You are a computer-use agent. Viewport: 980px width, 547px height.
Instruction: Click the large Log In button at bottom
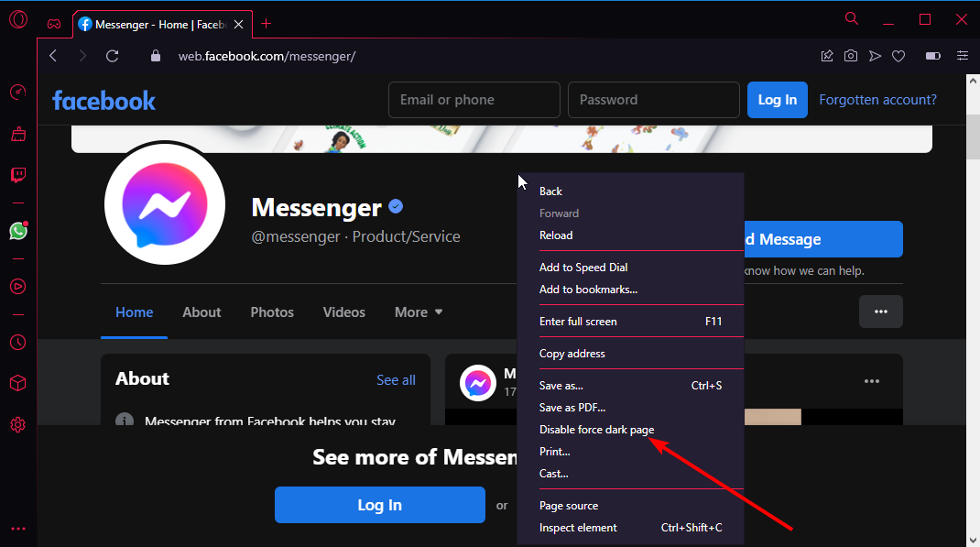coord(380,505)
